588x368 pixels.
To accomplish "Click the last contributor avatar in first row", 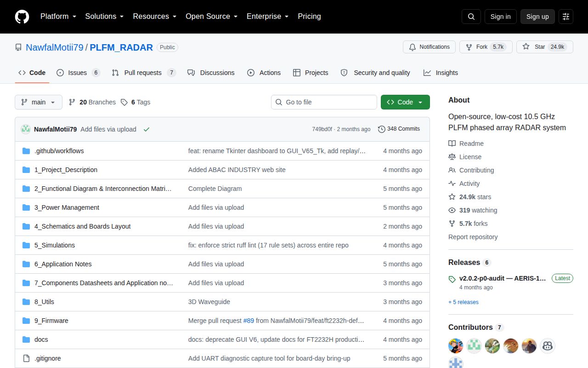I will 548,346.
